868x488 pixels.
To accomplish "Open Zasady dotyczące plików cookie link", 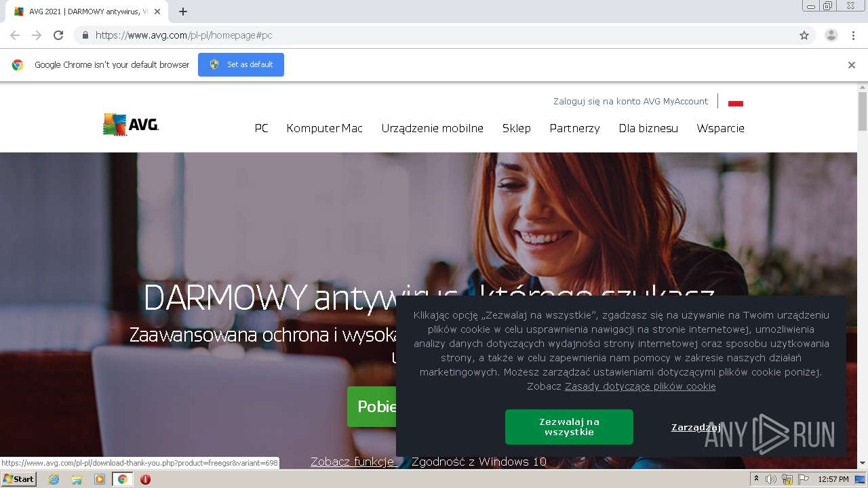I will 640,386.
